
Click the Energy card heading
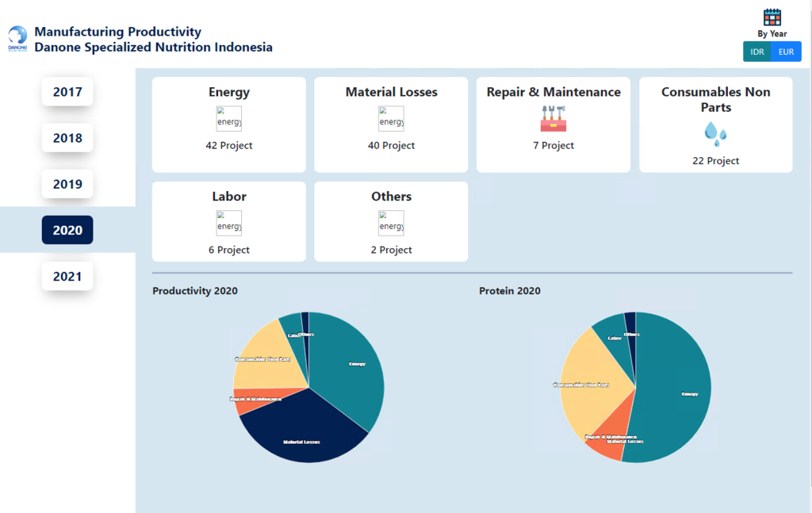click(229, 92)
